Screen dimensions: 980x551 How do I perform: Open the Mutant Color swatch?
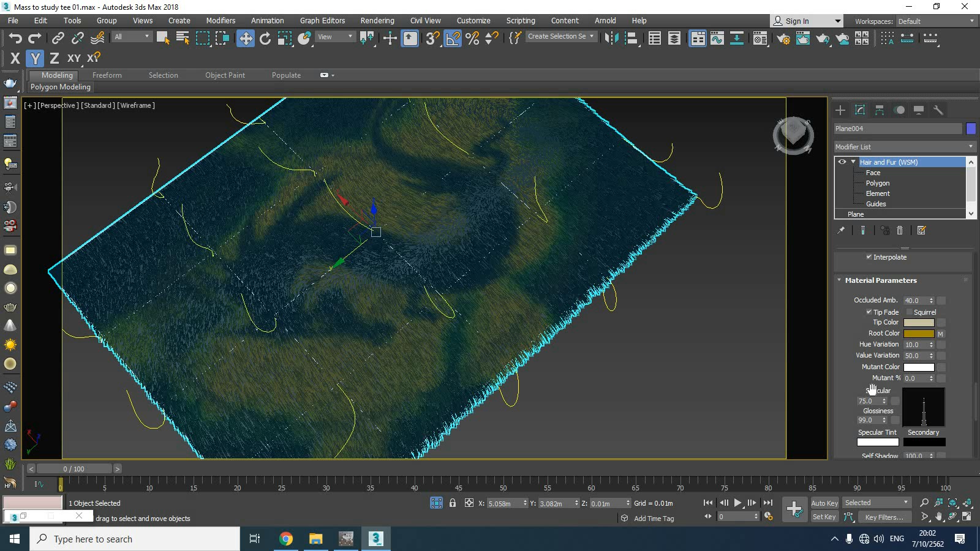[x=919, y=367]
